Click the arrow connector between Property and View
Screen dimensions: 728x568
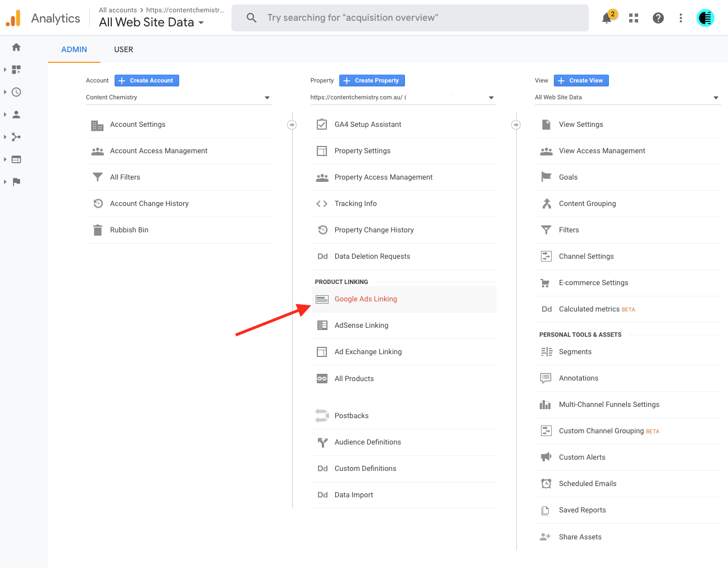(x=516, y=125)
